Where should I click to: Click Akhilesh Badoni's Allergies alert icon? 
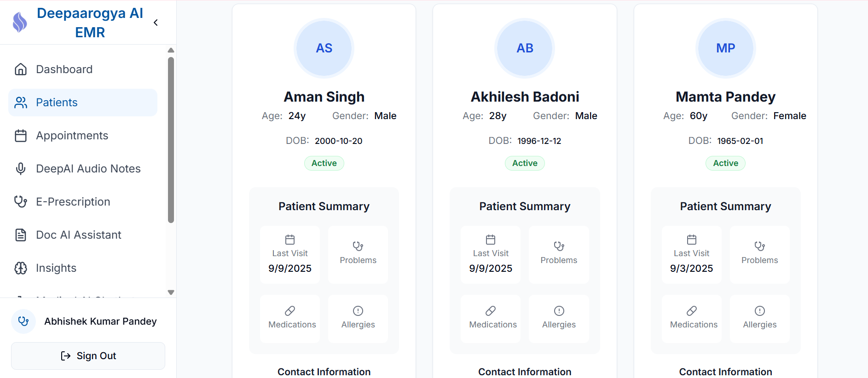point(559,311)
